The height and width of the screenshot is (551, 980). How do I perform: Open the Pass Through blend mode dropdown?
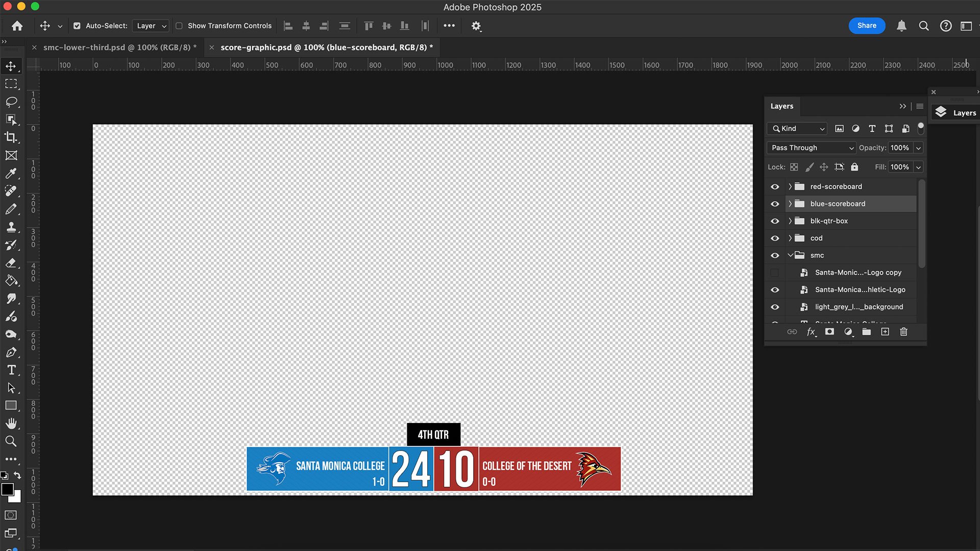pyautogui.click(x=812, y=148)
